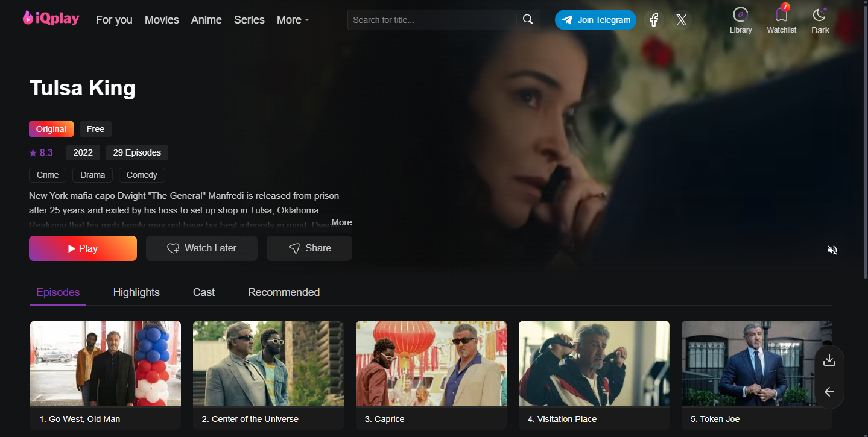
Task: Click the 8.3 star rating
Action: (41, 152)
